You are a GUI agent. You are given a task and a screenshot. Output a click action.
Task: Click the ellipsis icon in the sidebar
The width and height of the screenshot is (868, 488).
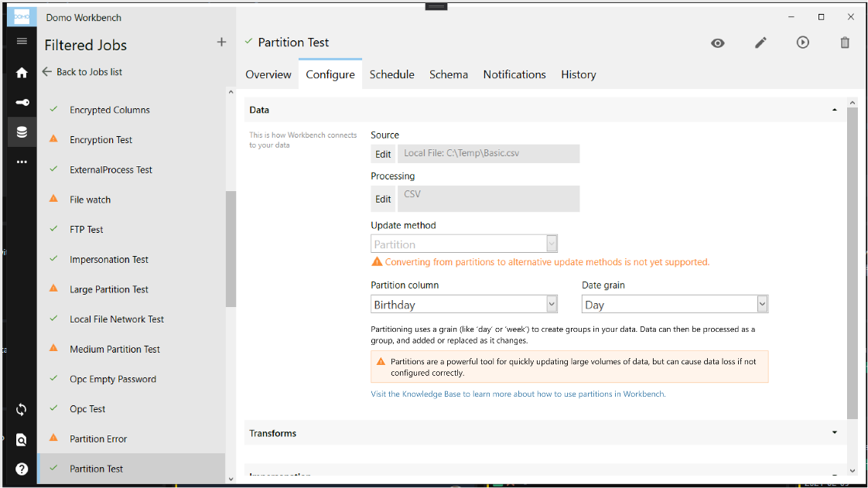[21, 161]
